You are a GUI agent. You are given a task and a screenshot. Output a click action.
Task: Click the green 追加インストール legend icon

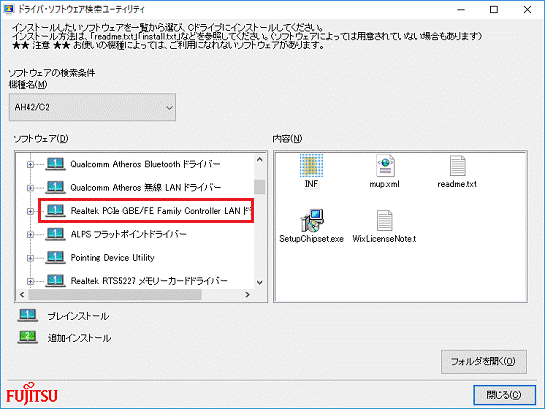point(28,337)
